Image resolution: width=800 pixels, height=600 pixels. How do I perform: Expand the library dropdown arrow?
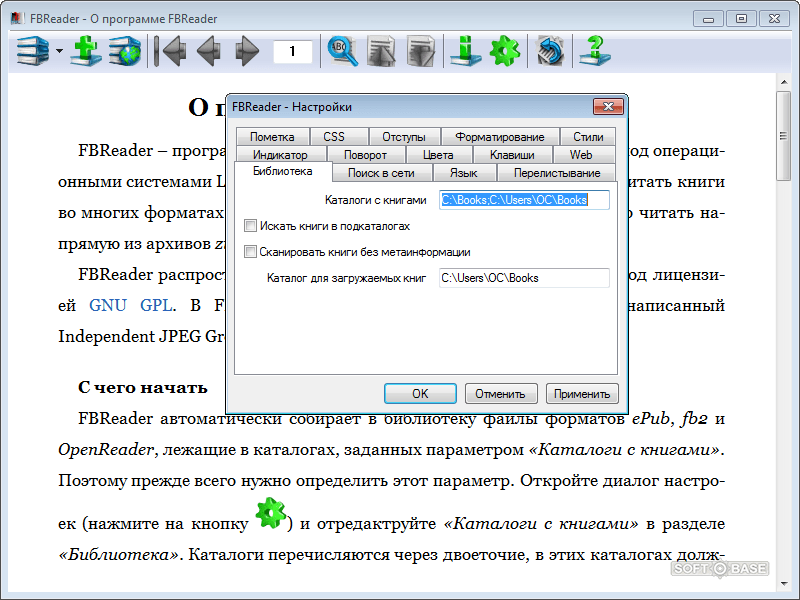point(60,51)
